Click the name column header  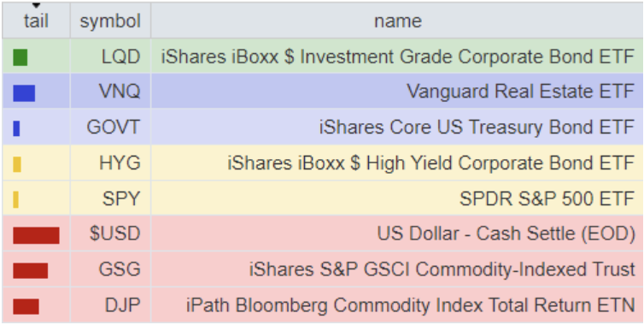click(397, 21)
